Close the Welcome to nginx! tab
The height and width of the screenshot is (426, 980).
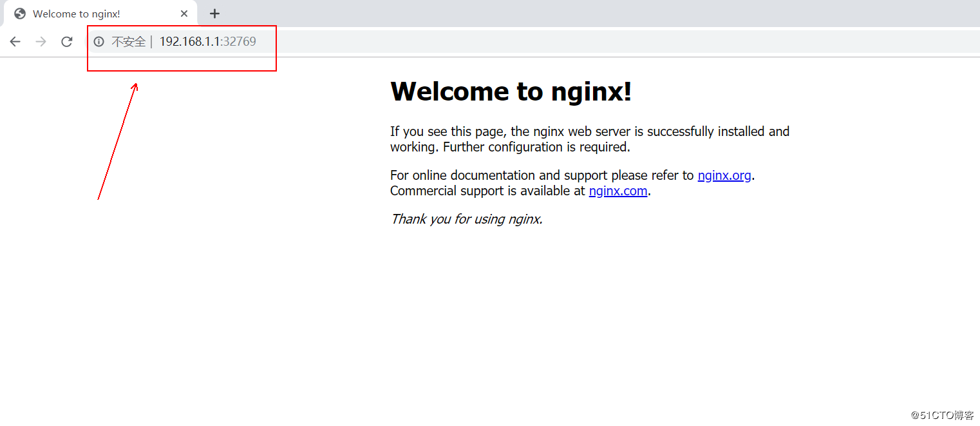[184, 14]
